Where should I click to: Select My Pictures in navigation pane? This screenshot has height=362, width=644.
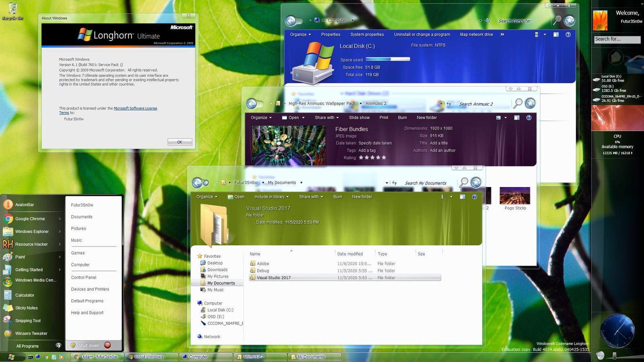tap(218, 276)
